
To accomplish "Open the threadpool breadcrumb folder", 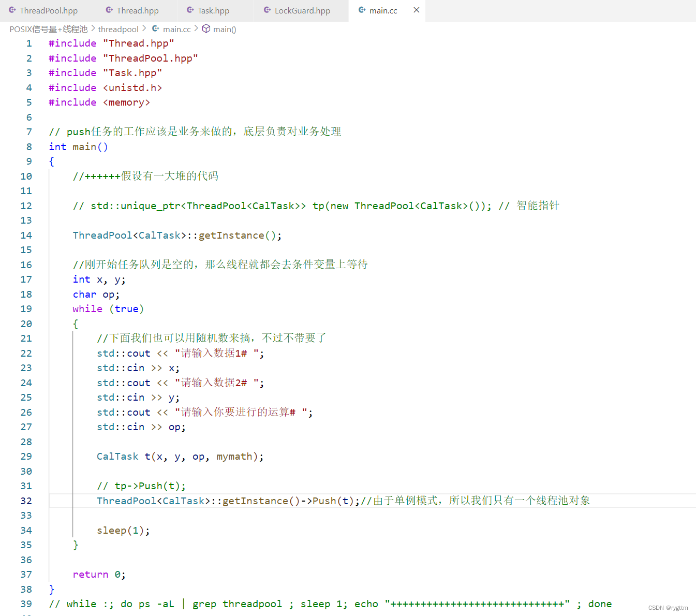I will 119,29.
